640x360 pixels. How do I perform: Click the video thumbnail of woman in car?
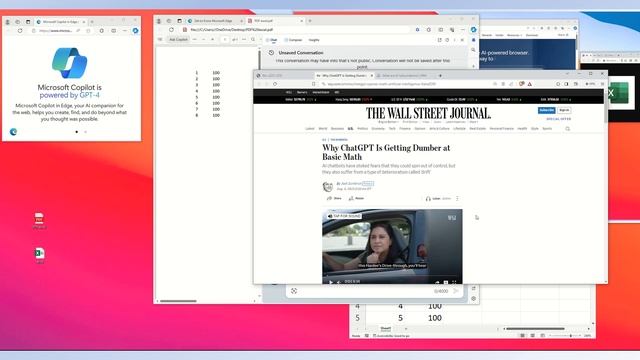point(392,246)
